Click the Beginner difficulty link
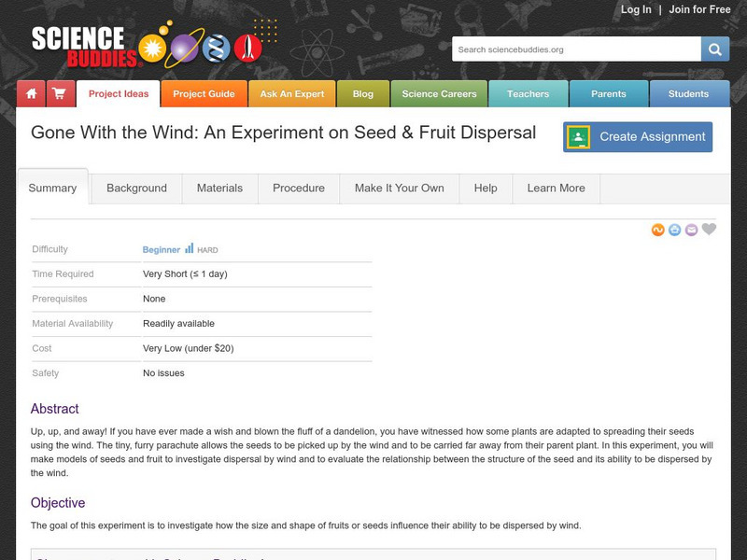The height and width of the screenshot is (560, 747). tap(162, 249)
